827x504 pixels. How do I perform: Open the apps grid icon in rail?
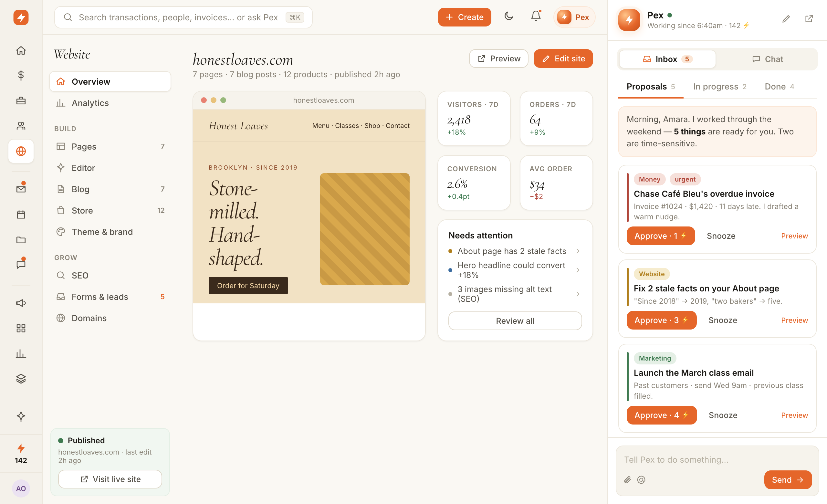(x=21, y=328)
